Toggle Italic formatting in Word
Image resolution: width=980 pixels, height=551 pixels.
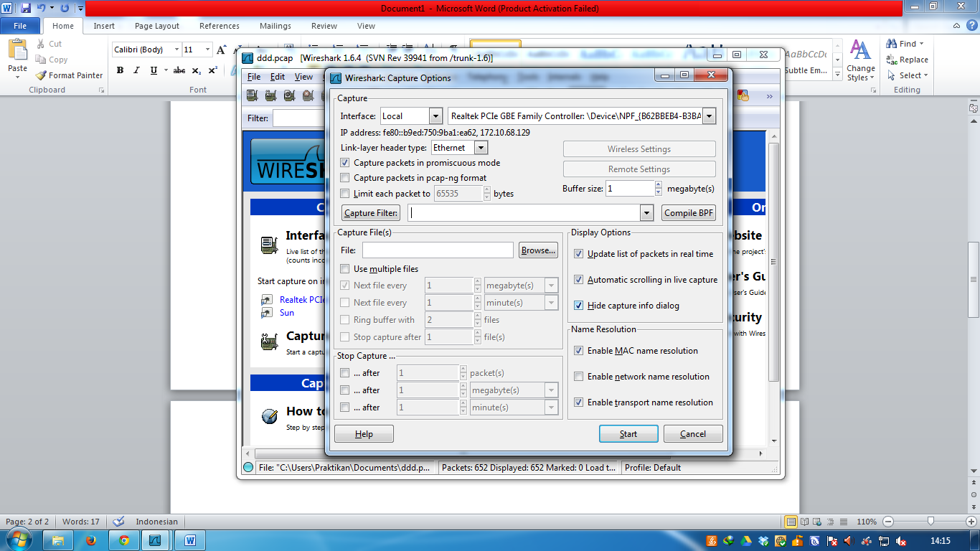pyautogui.click(x=136, y=70)
